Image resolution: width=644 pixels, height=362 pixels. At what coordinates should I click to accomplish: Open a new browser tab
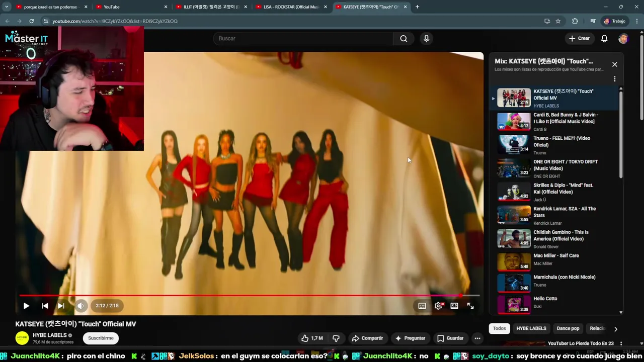coord(417,7)
